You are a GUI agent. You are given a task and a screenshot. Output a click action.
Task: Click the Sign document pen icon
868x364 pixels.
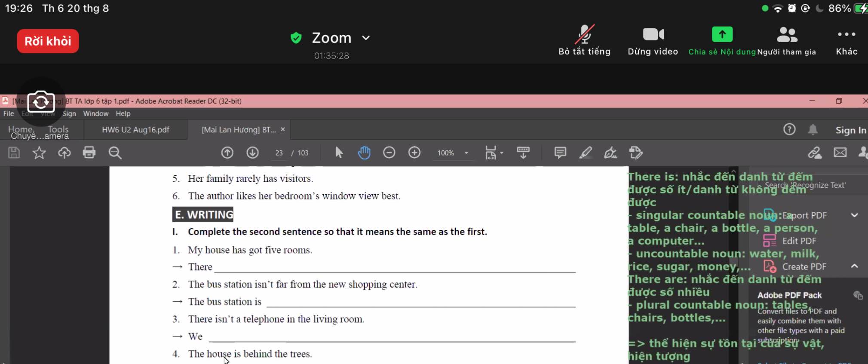coord(610,153)
